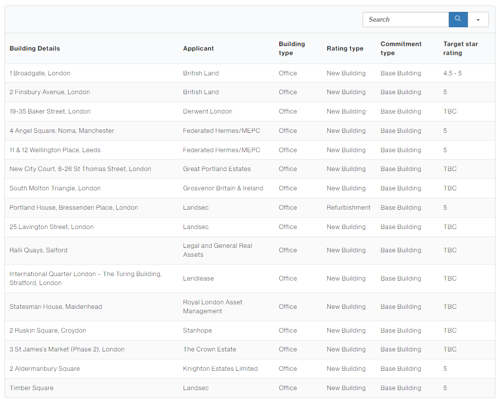The height and width of the screenshot is (400, 500).
Task: Sort by Building type column header
Action: pos(292,48)
